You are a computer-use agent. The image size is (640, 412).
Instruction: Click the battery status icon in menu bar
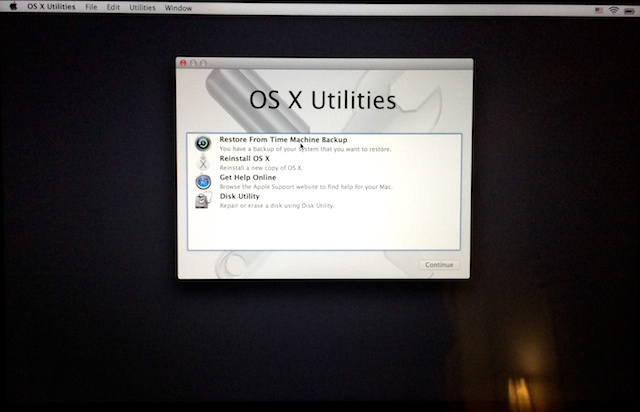(x=629, y=11)
